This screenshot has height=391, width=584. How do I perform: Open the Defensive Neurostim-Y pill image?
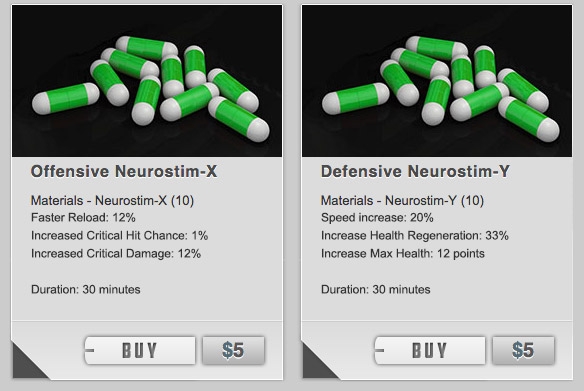[x=437, y=81]
